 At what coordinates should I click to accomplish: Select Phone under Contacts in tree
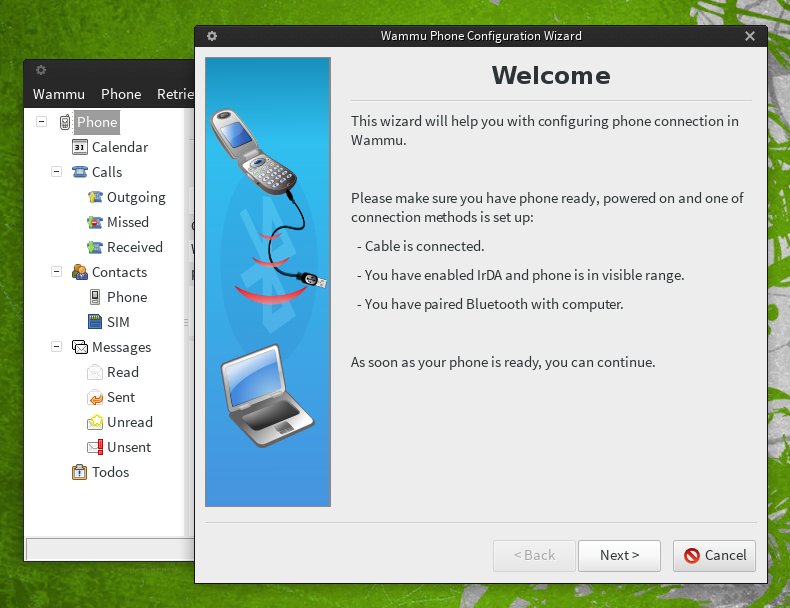pos(127,297)
